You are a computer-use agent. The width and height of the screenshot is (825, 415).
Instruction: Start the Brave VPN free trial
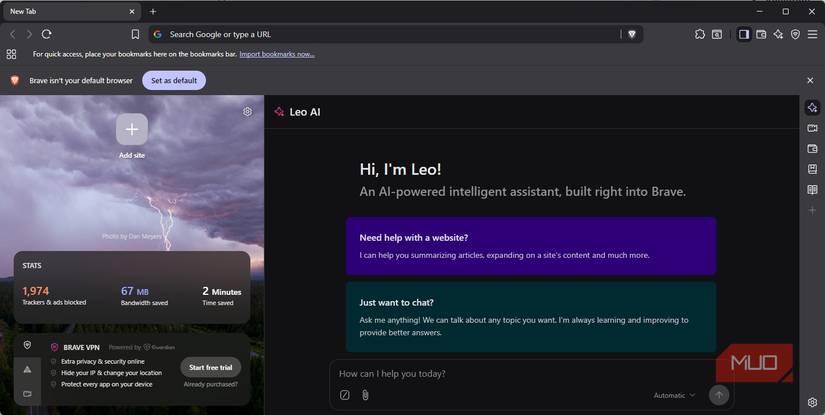(211, 367)
